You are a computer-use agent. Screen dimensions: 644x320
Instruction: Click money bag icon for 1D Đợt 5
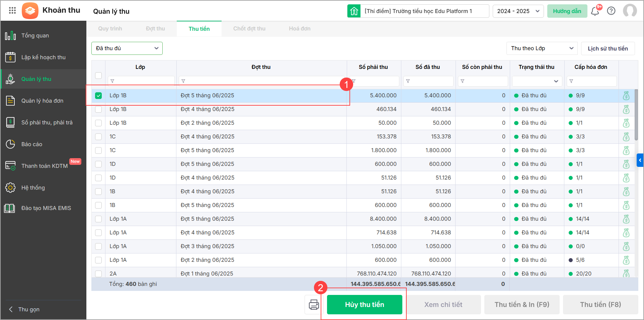tap(626, 164)
